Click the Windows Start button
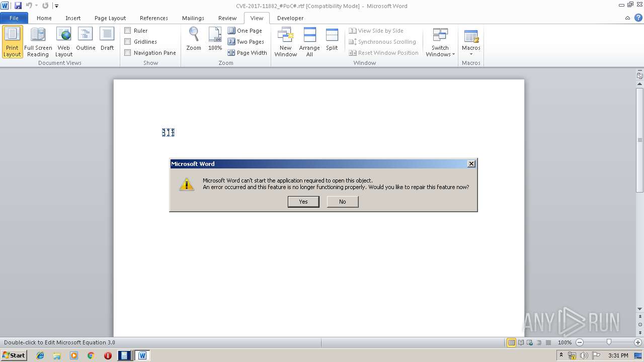This screenshot has width=644, height=362. tap(14, 355)
